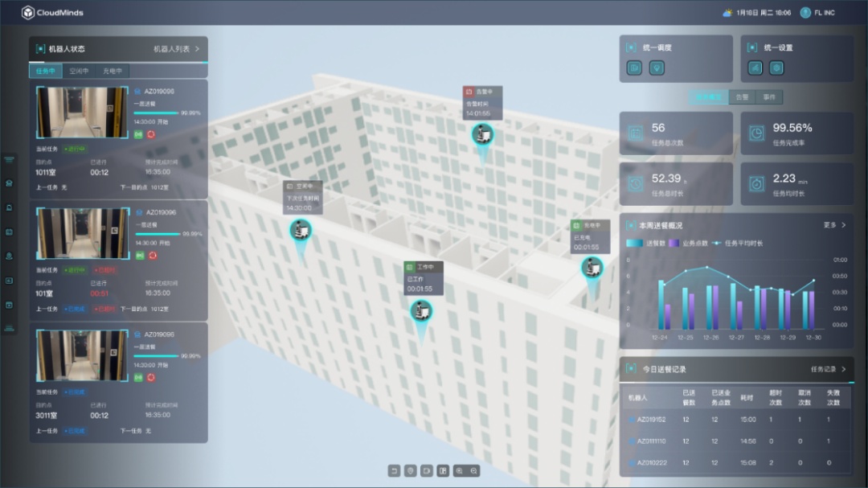
Task: Click the location pin icon in map toolbar
Action: click(x=410, y=471)
